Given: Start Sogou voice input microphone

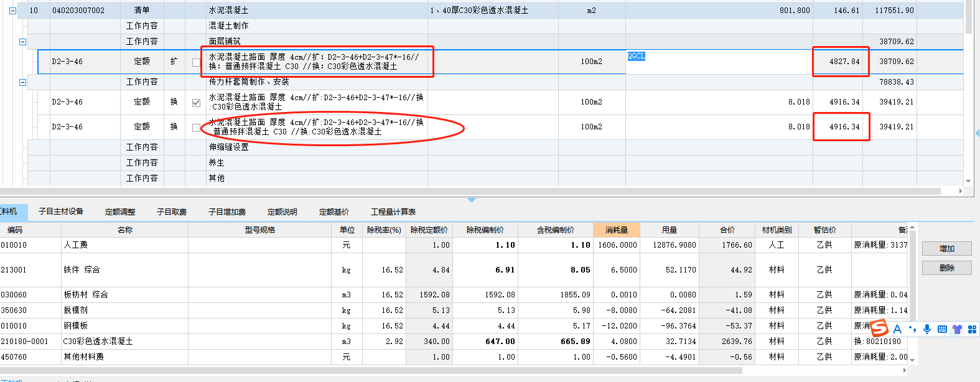Looking at the screenshot, I should 927,329.
